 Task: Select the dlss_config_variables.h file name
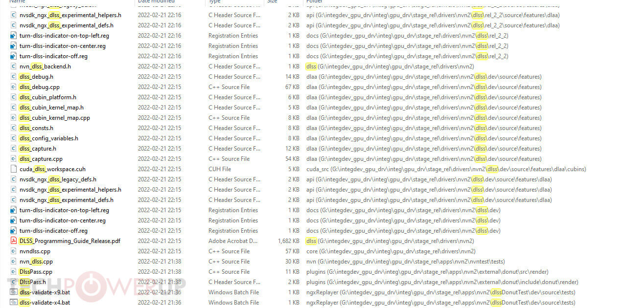click(48, 138)
